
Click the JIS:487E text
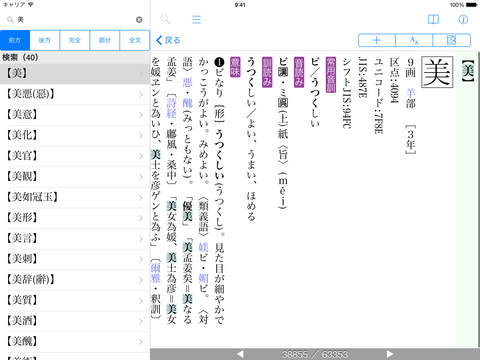362,77
